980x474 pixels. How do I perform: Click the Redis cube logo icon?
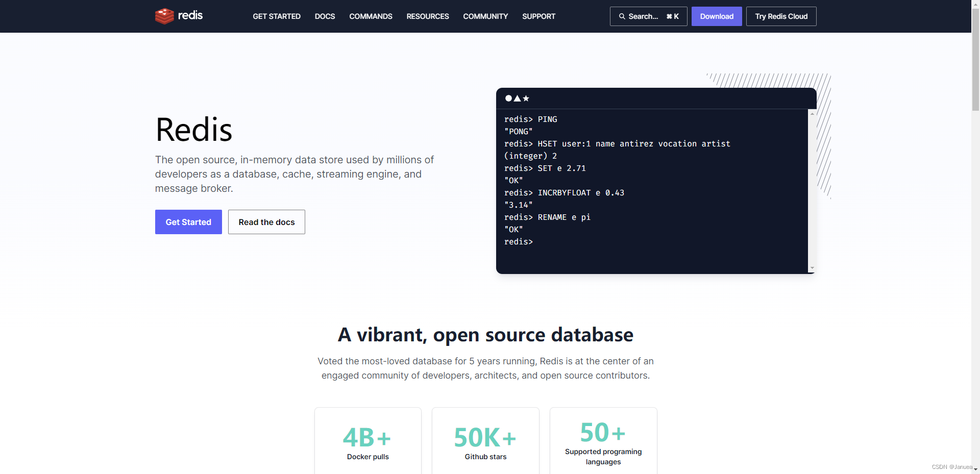164,16
